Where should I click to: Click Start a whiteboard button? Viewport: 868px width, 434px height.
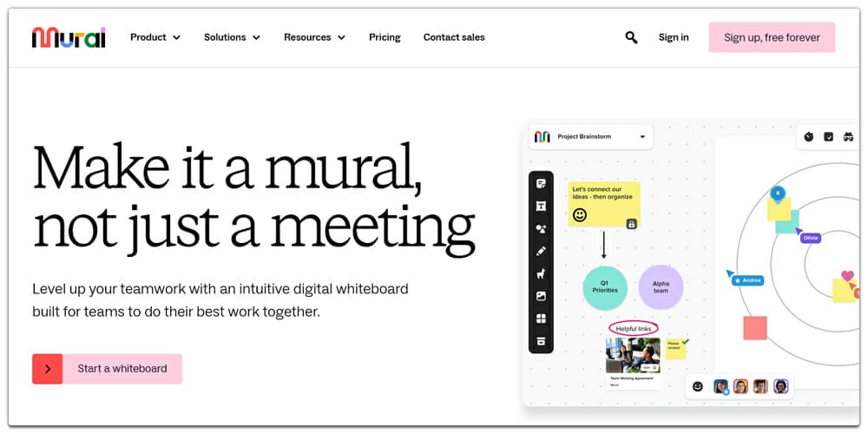point(107,369)
